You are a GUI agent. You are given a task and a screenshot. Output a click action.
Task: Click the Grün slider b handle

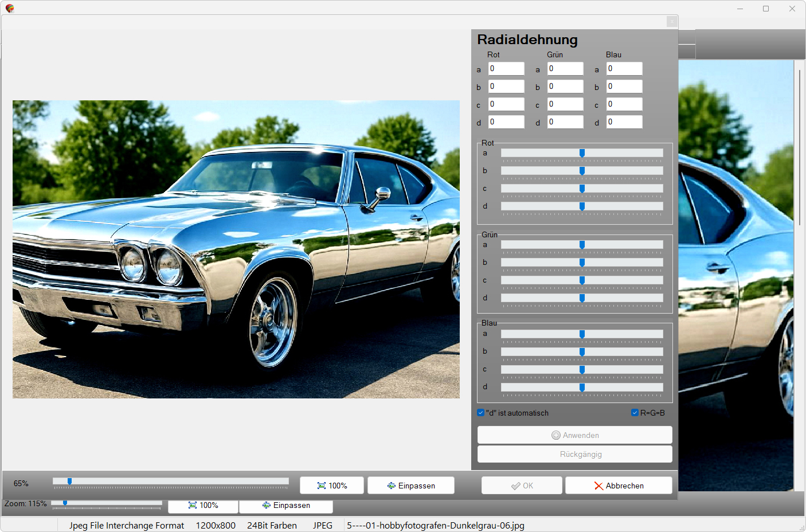[582, 263]
